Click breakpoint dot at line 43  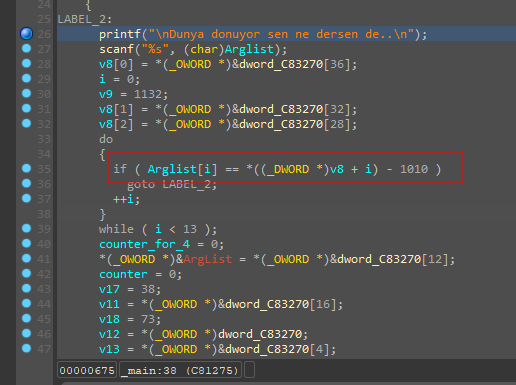pos(26,288)
